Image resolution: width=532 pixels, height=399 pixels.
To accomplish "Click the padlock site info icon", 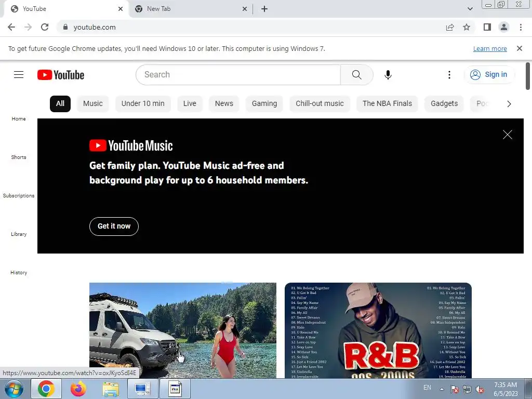I will pos(65,27).
